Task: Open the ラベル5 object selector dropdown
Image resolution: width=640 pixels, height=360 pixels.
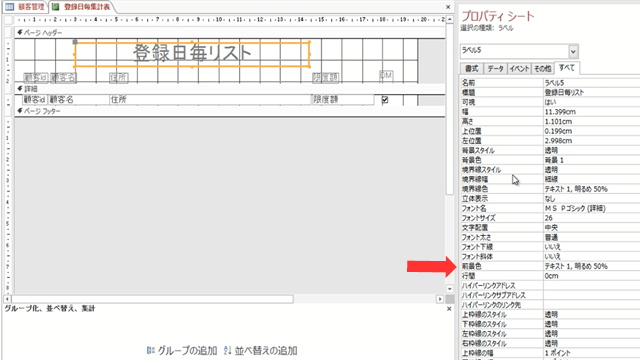Action: pyautogui.click(x=573, y=51)
